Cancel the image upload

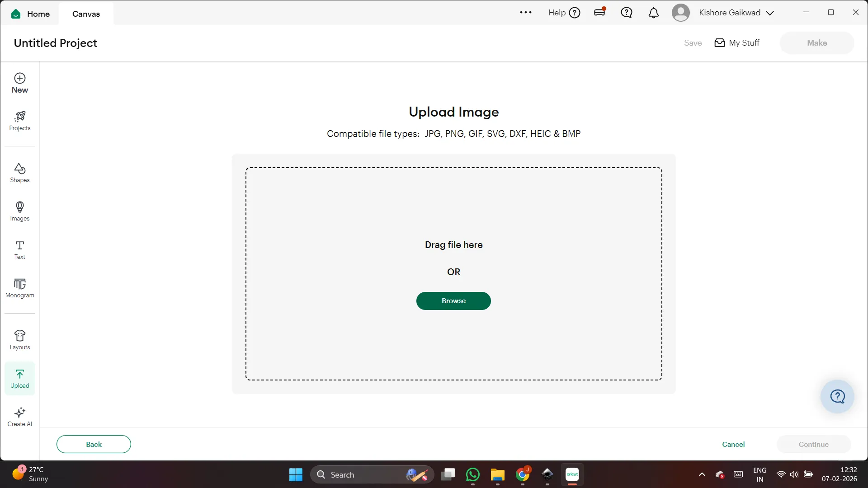click(733, 444)
